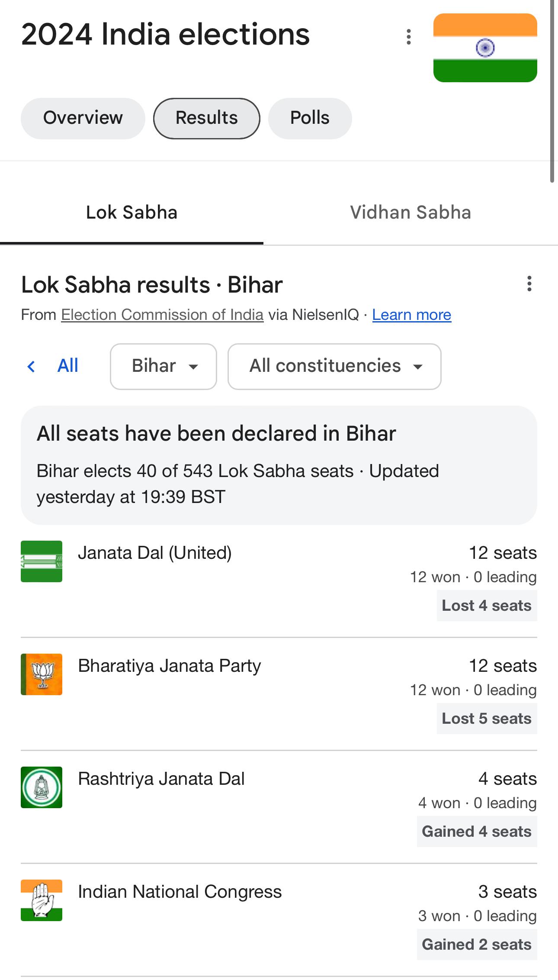Open the three-dot menu beside elections title

[408, 37]
